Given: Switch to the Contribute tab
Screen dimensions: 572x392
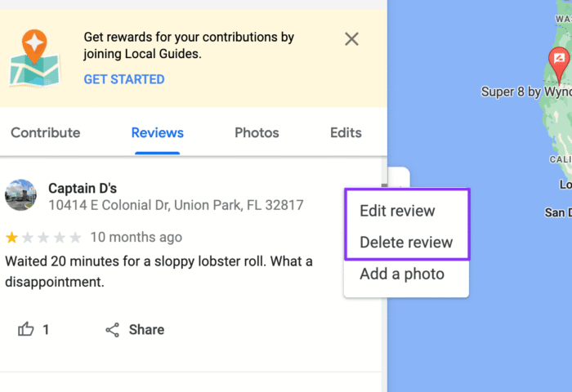Looking at the screenshot, I should click(x=46, y=133).
